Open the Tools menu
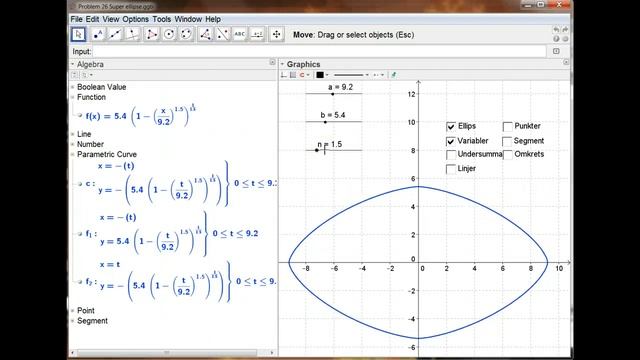640x360 pixels. point(162,19)
